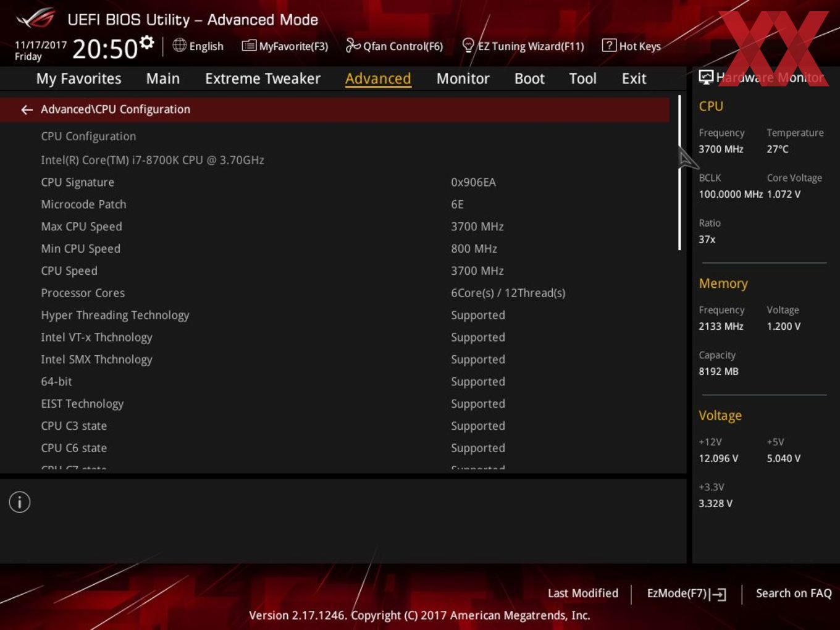Open the Boot tab
Viewport: 840px width, 630px height.
529,78
